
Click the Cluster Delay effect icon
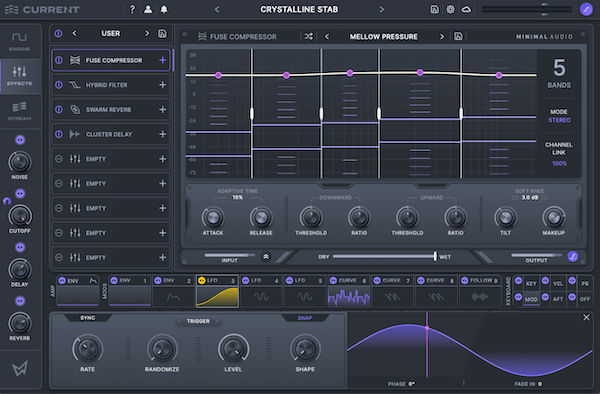coord(75,134)
